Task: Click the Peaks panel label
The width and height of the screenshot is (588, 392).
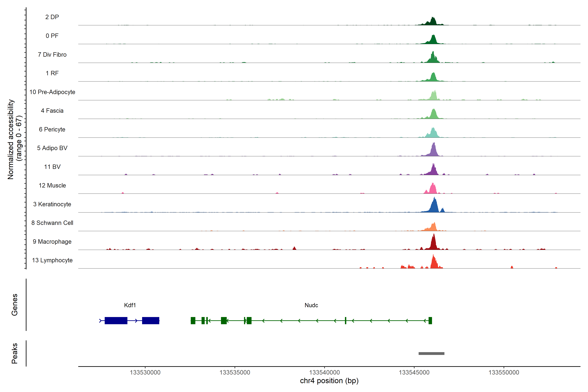Action: [15, 353]
